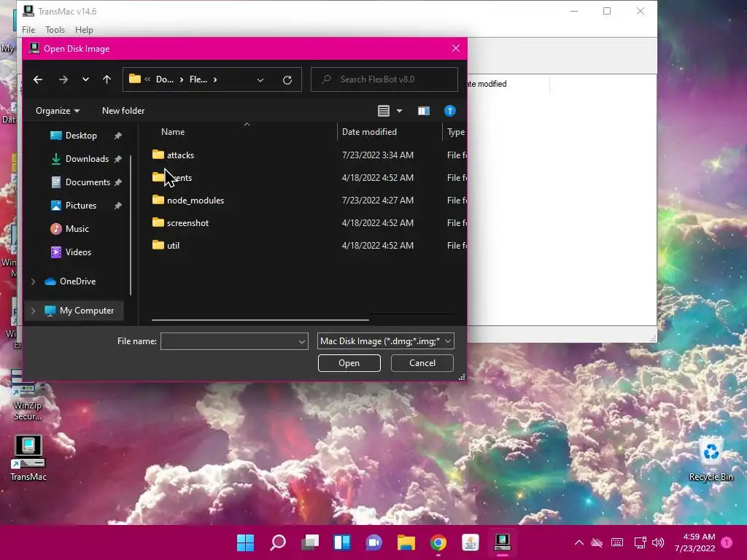Viewport: 747px width, 560px height.
Task: Expand the File name dropdown arrow
Action: [301, 341]
